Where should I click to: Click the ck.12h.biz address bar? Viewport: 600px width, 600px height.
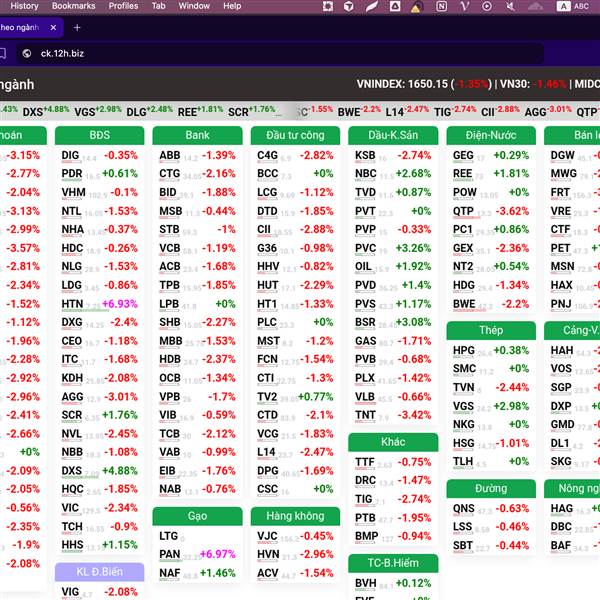click(x=280, y=54)
